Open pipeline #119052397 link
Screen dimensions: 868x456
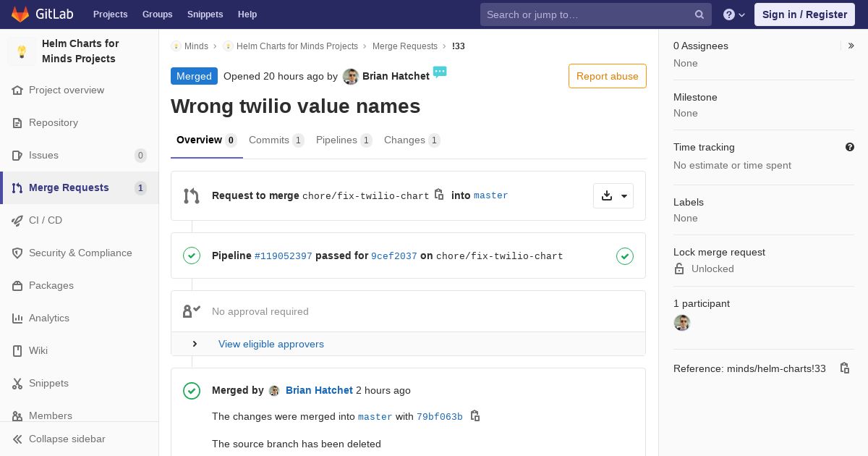pos(283,256)
